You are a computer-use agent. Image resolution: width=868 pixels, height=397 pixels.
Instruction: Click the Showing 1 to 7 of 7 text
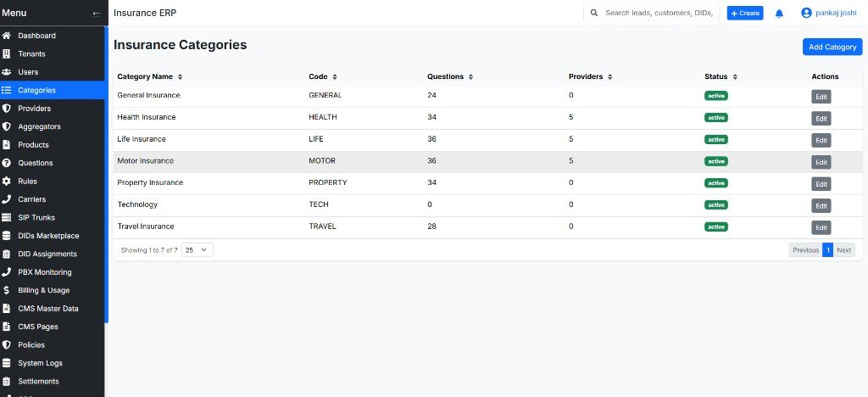149,250
